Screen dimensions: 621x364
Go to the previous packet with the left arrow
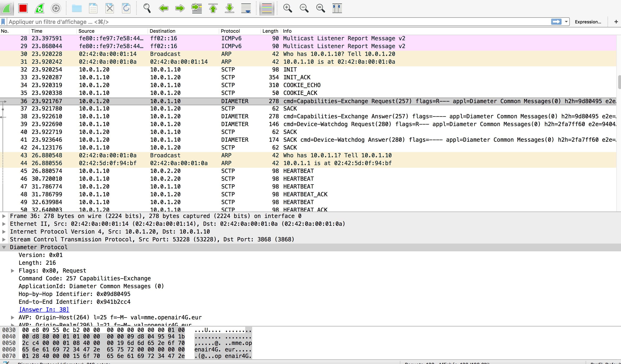click(x=163, y=8)
